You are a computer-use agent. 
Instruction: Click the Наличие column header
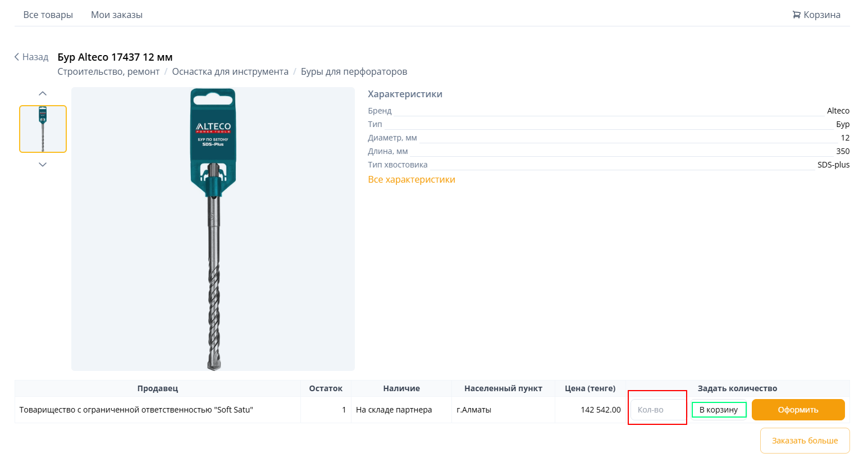point(401,388)
